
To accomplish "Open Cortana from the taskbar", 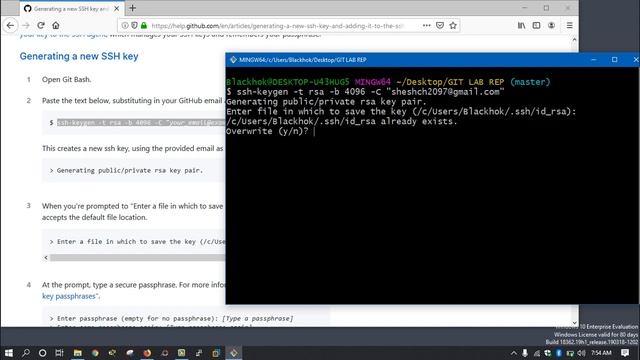I will click(x=42, y=353).
